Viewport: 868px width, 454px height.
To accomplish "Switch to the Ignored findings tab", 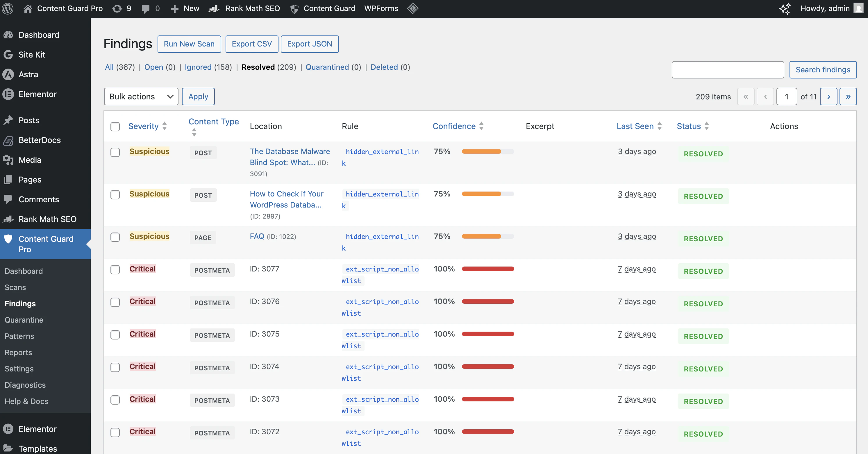I will [198, 67].
